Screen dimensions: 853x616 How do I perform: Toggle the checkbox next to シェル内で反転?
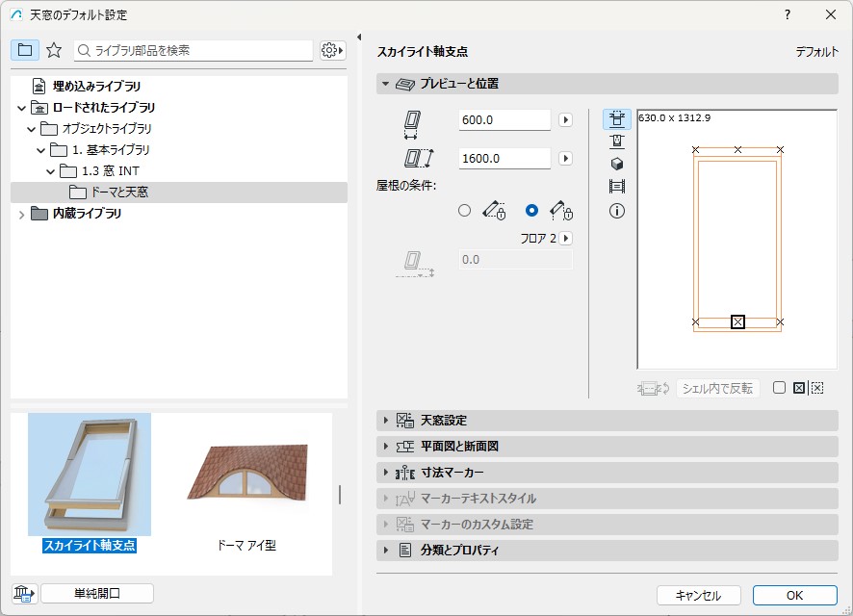coord(779,388)
